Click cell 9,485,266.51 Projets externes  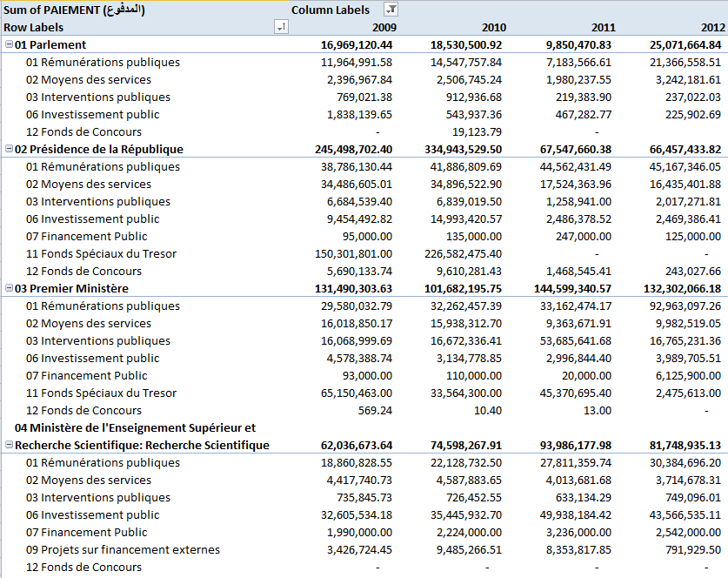click(469, 550)
